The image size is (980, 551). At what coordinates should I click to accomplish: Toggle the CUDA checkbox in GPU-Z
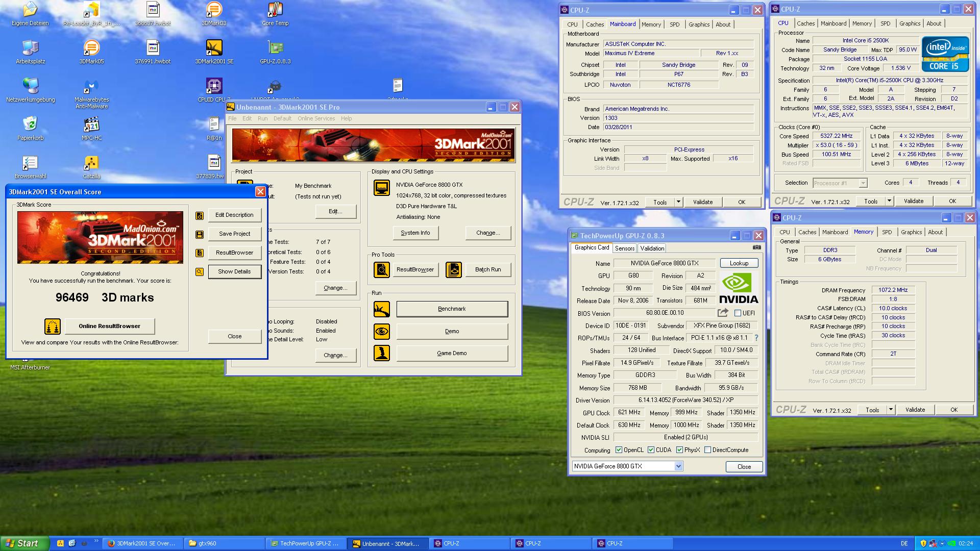[651, 450]
